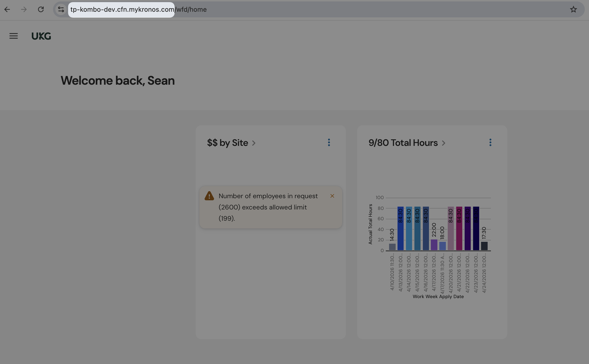Open the 9/80 Total Hours title link
Image resolution: width=589 pixels, height=364 pixels.
point(403,143)
